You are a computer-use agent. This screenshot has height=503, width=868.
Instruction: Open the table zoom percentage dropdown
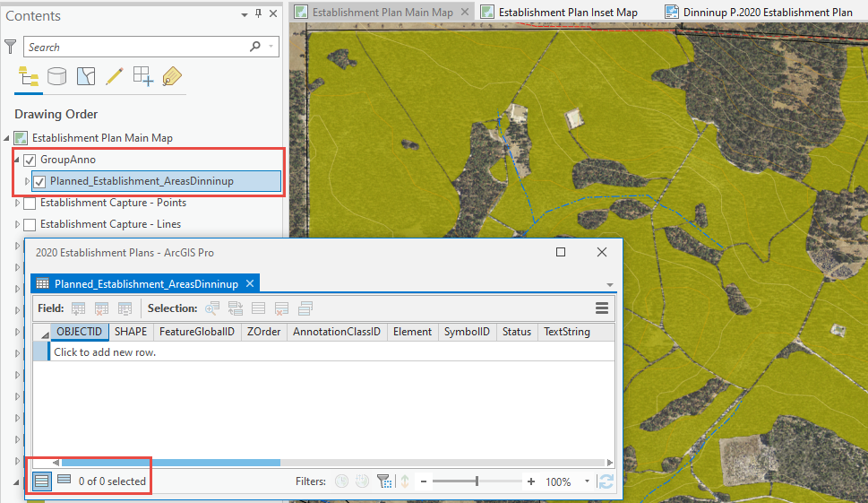click(587, 481)
